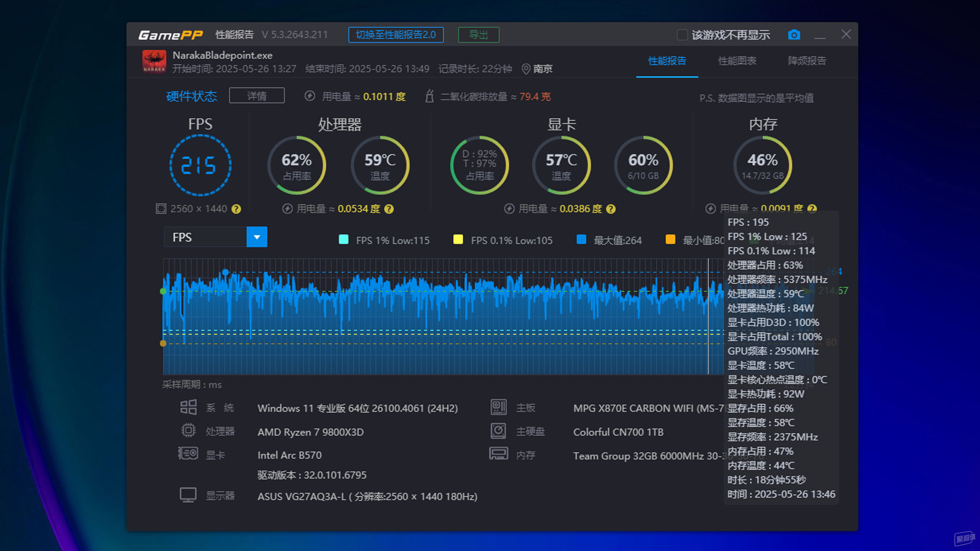Switch to the 性能图表 tab
Screen dimensions: 980x551
[x=737, y=61]
